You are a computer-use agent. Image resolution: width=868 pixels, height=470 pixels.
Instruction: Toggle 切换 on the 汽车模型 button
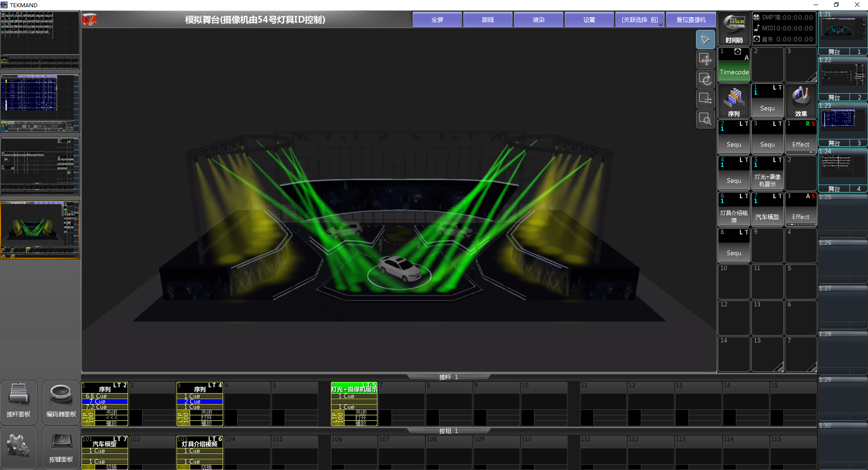[111, 467]
